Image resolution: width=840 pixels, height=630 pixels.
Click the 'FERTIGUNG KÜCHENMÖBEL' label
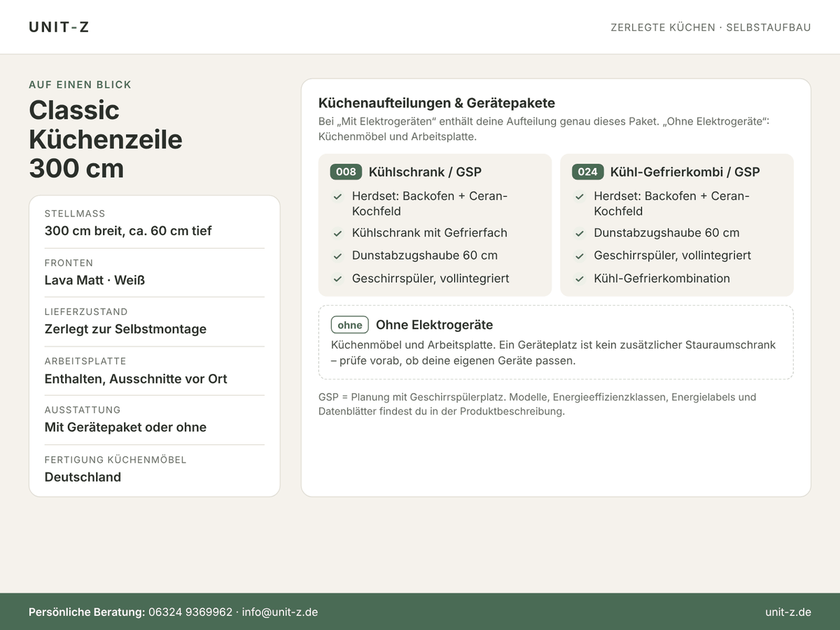[x=115, y=460]
